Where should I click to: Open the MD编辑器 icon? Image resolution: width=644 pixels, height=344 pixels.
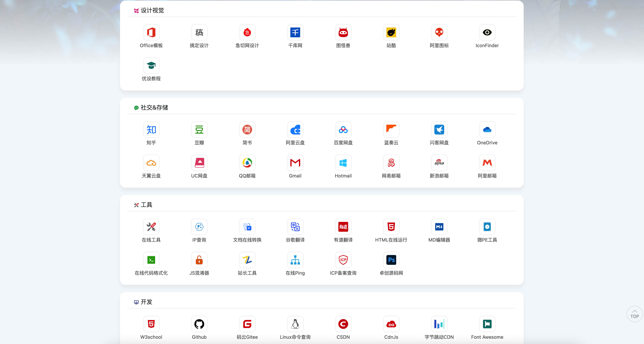pyautogui.click(x=439, y=227)
